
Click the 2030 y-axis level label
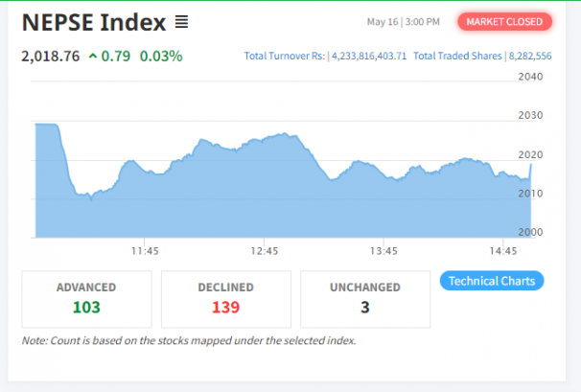(x=530, y=115)
